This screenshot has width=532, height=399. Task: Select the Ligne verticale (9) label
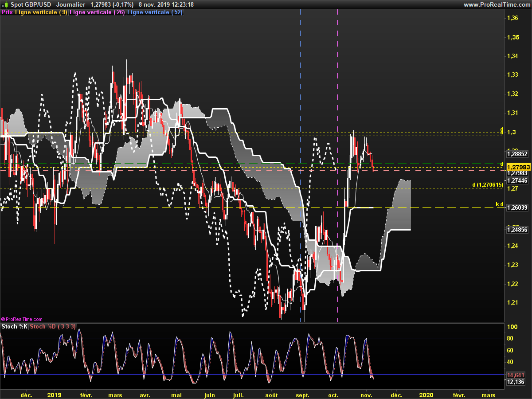[41, 12]
